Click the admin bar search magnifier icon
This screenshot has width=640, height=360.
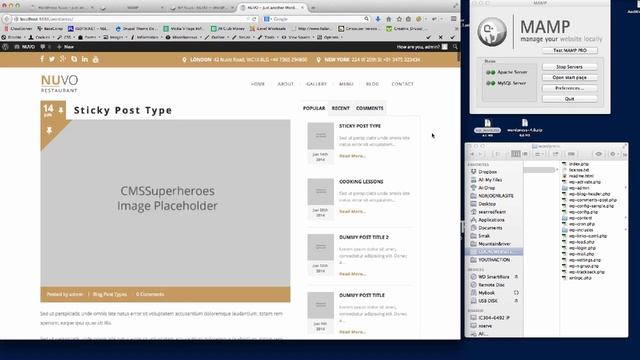point(455,47)
